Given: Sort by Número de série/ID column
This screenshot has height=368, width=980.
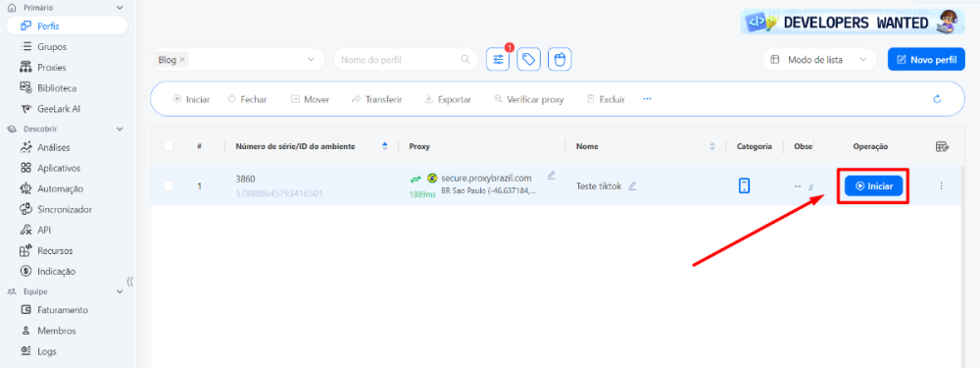Looking at the screenshot, I should 384,146.
